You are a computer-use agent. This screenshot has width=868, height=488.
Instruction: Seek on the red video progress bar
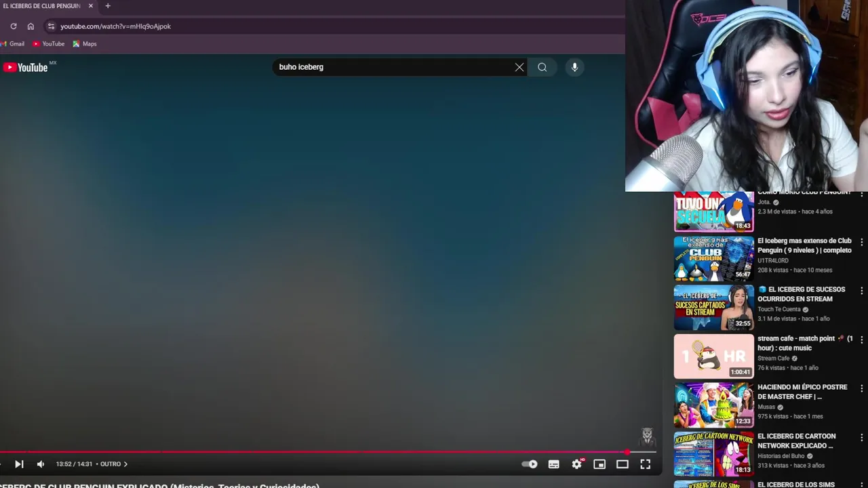pyautogui.click(x=328, y=451)
